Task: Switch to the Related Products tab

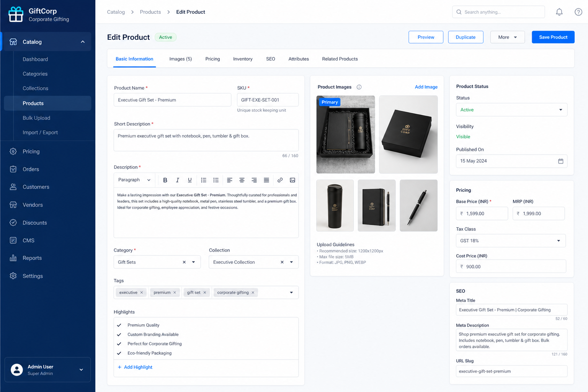Action: coord(340,59)
